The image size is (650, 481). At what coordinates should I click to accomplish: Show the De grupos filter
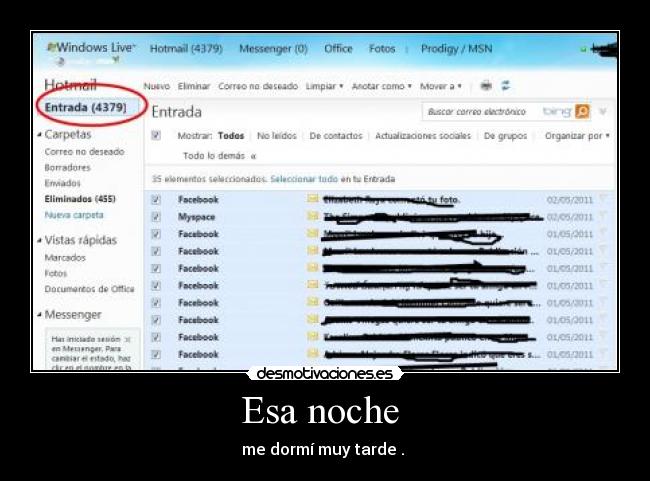[505, 136]
